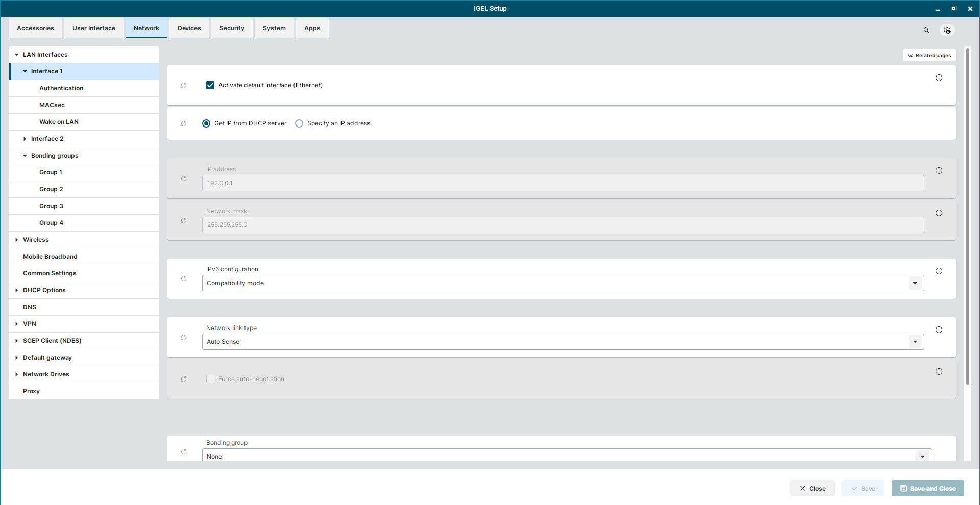Collapse Interface 1 tree node

click(x=25, y=71)
